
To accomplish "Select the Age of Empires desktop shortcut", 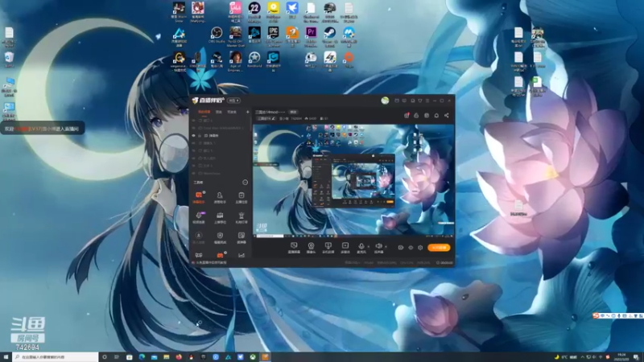I will pyautogui.click(x=235, y=61).
